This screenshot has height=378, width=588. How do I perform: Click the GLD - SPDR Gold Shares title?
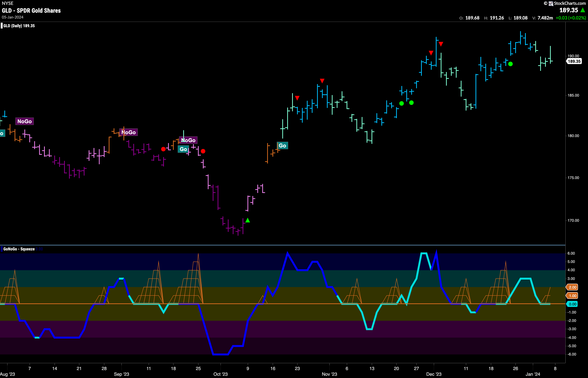[31, 11]
